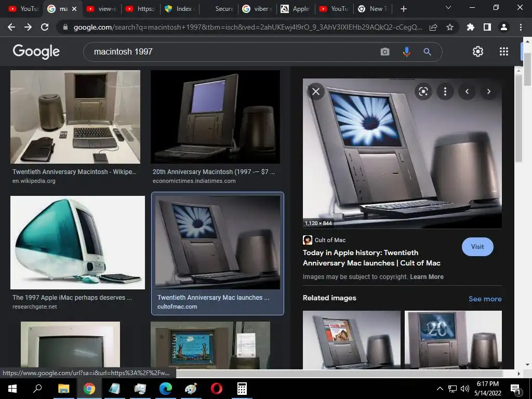532x399 pixels.
Task: Open more options on the preview image
Action: [x=445, y=91]
